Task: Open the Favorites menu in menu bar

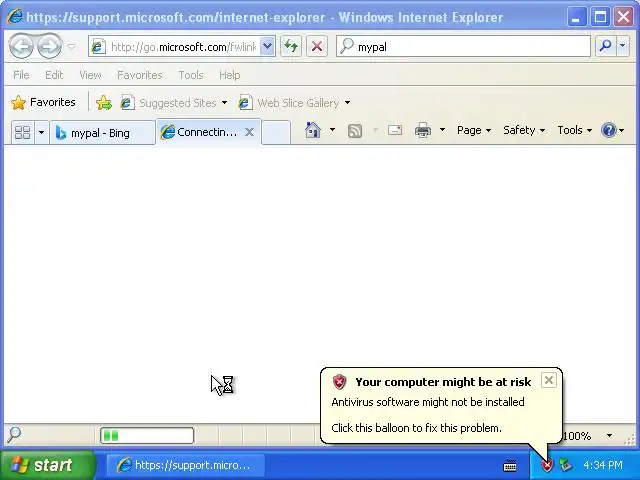Action: coord(140,75)
